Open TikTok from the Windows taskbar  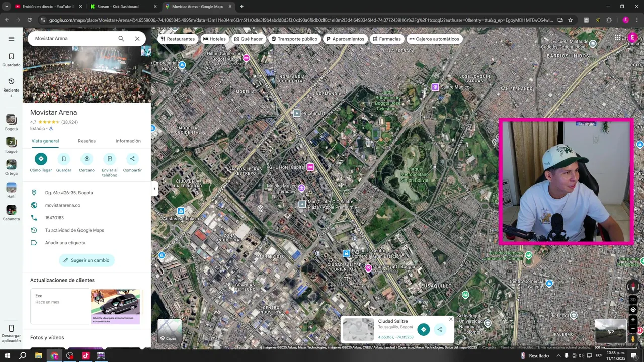[85, 355]
